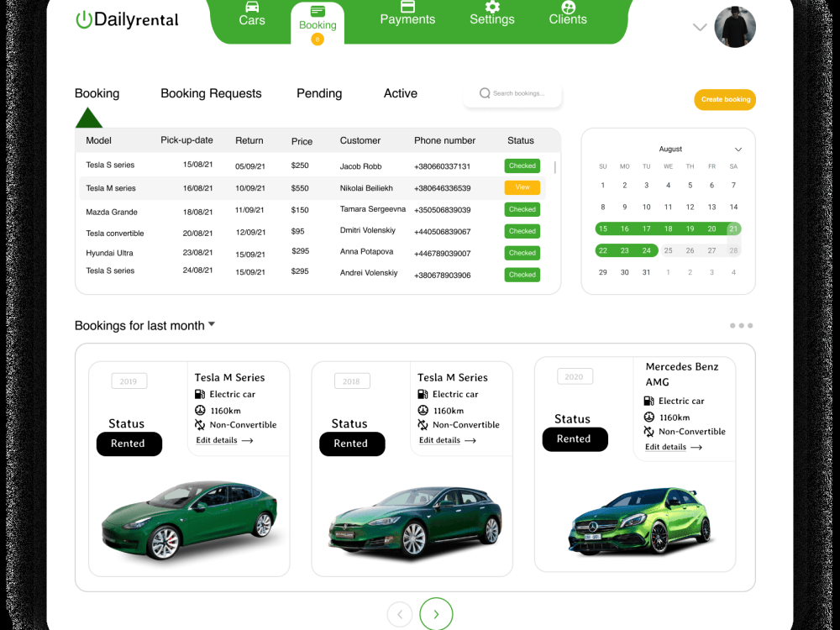
Task: Click the Clients icon
Action: 568,7
